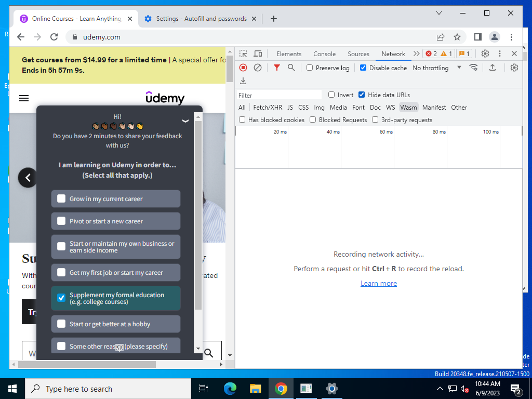532x399 pixels.
Task: Uncheck Supplement my formal education
Action: tap(116, 298)
